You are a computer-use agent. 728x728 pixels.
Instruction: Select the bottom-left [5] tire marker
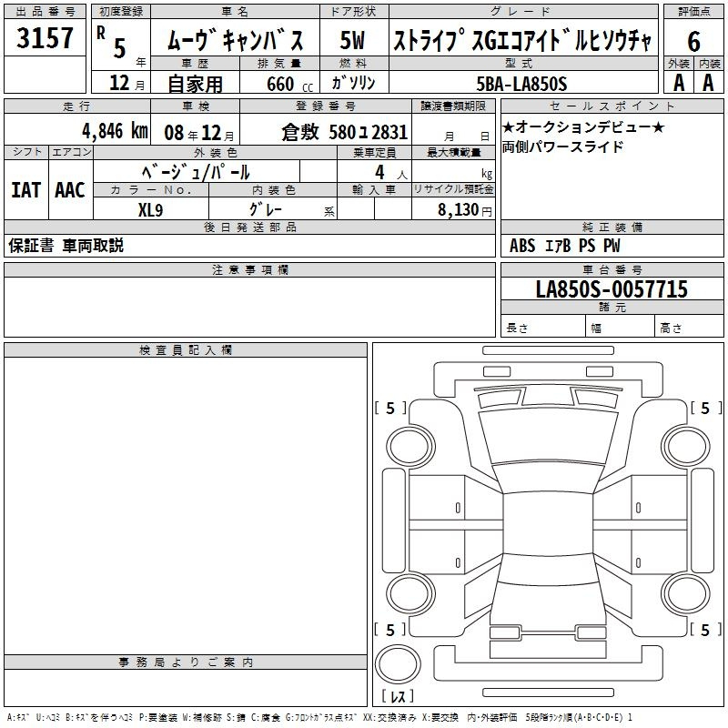click(390, 630)
